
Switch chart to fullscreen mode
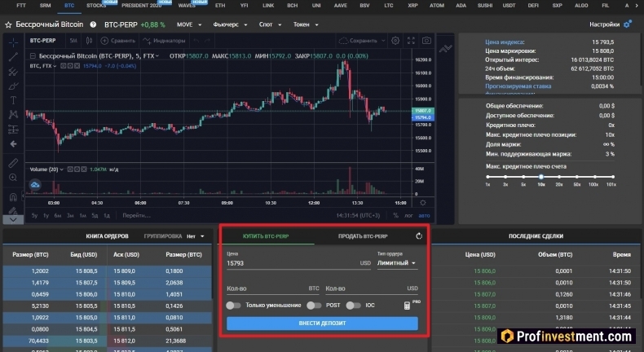pos(411,41)
